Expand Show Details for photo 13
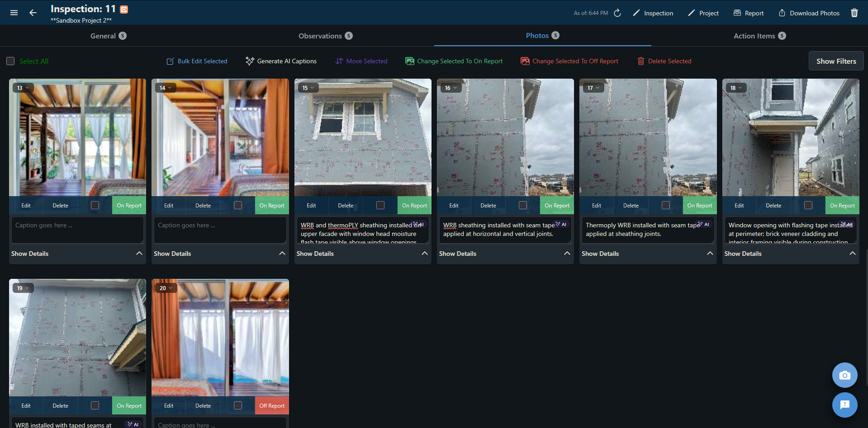 (77, 254)
